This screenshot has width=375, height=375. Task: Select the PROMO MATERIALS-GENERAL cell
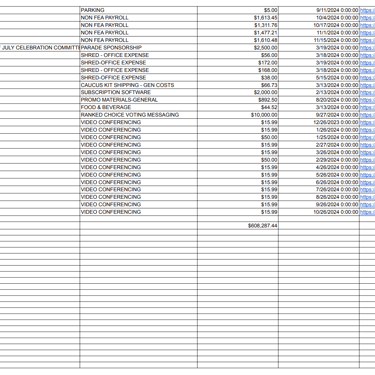click(x=138, y=100)
